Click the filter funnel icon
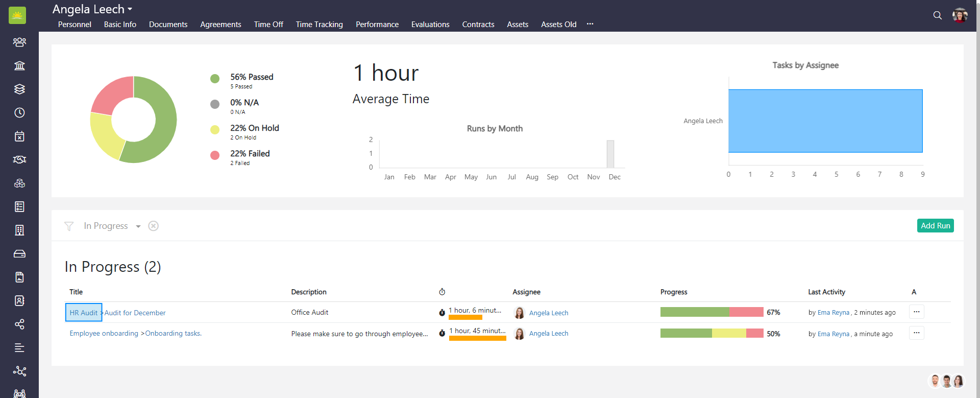This screenshot has width=980, height=398. pos(69,226)
